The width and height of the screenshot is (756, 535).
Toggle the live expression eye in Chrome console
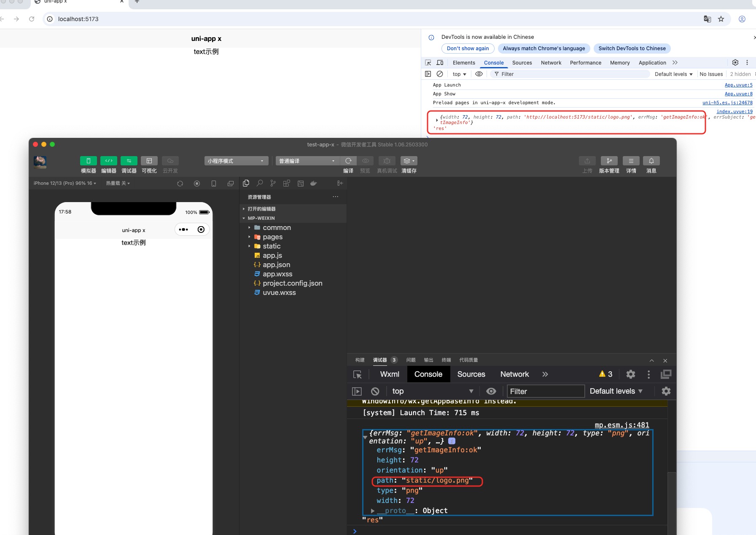pyautogui.click(x=479, y=74)
